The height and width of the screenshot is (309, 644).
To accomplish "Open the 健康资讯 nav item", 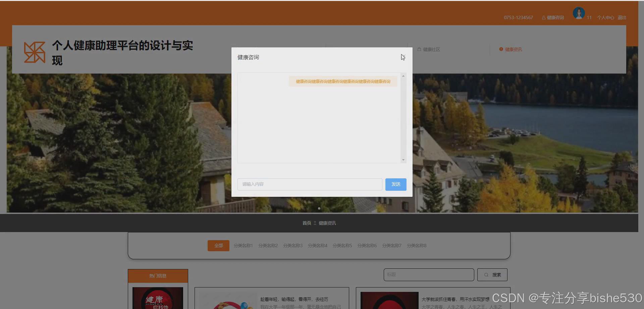I will click(511, 49).
